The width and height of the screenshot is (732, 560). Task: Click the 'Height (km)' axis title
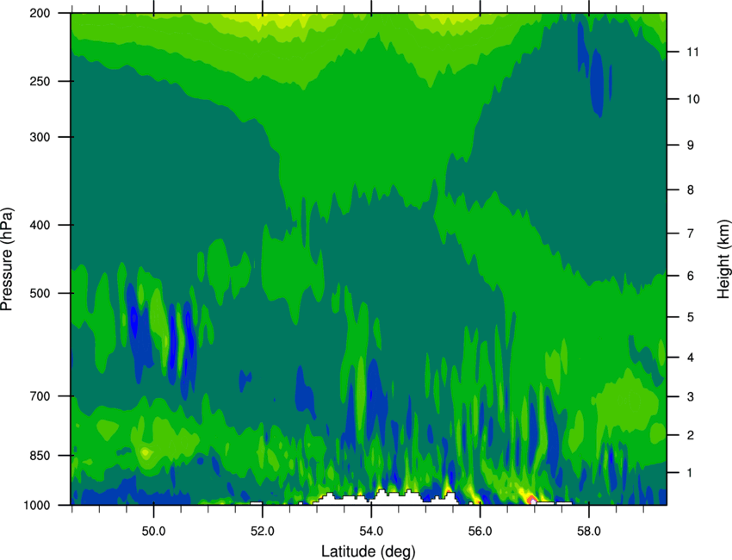pyautogui.click(x=723, y=258)
